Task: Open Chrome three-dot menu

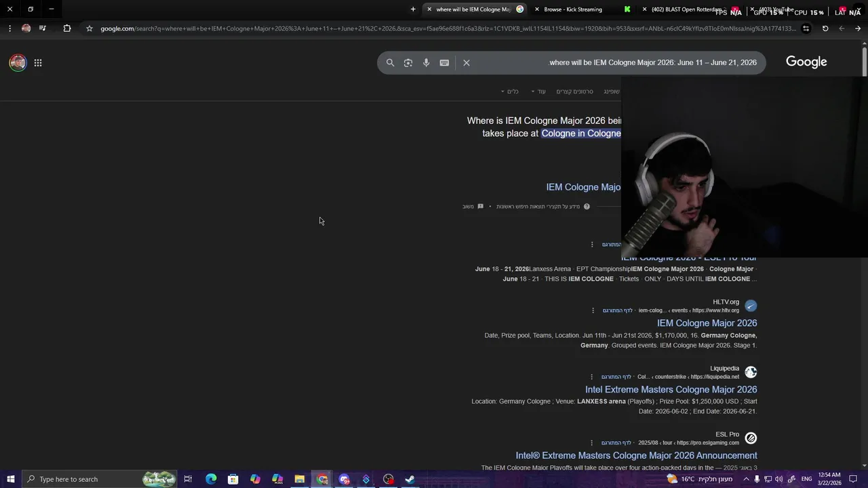Action: [x=9, y=28]
